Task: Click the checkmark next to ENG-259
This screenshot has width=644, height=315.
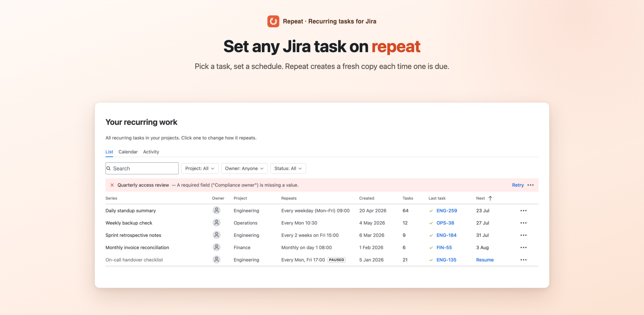Action: (431, 211)
